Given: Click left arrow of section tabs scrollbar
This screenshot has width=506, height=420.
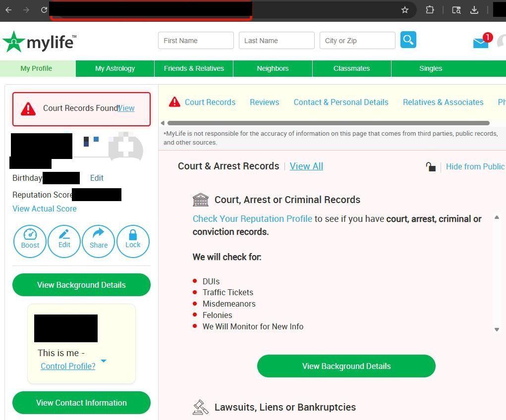Looking at the screenshot, I should coord(163,123).
